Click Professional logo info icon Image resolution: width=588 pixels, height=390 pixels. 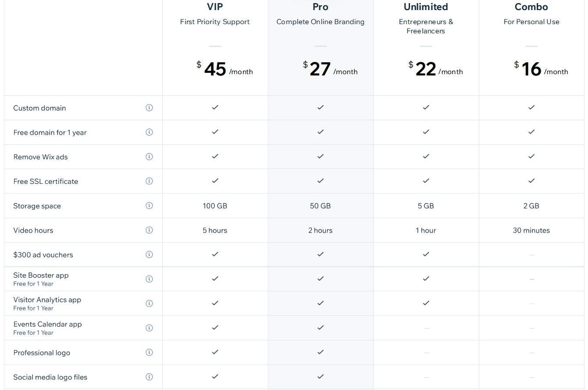(149, 352)
